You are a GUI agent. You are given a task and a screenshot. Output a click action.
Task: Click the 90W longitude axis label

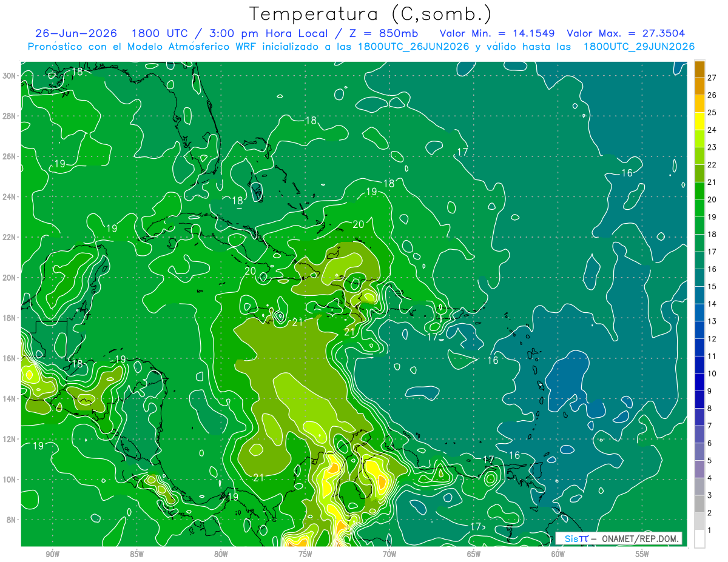[52, 554]
